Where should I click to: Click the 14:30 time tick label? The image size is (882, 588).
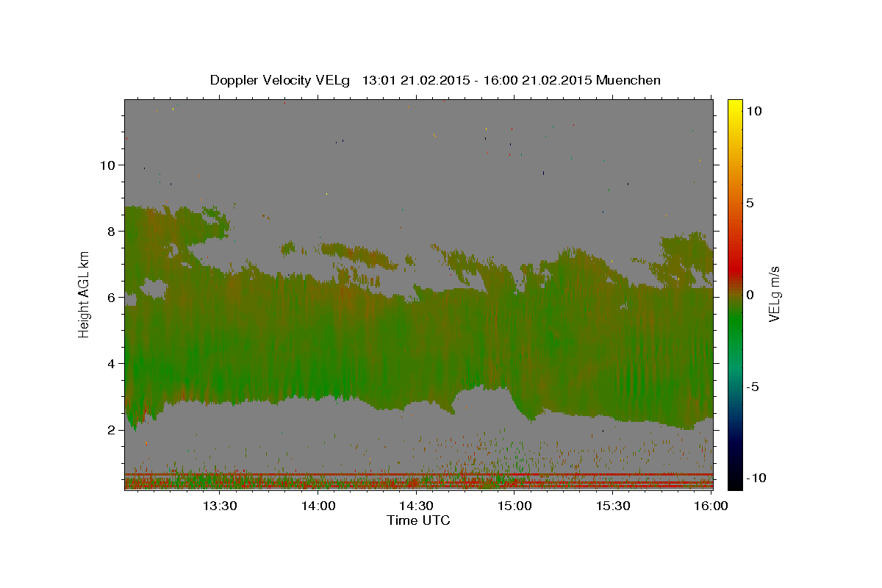point(416,506)
